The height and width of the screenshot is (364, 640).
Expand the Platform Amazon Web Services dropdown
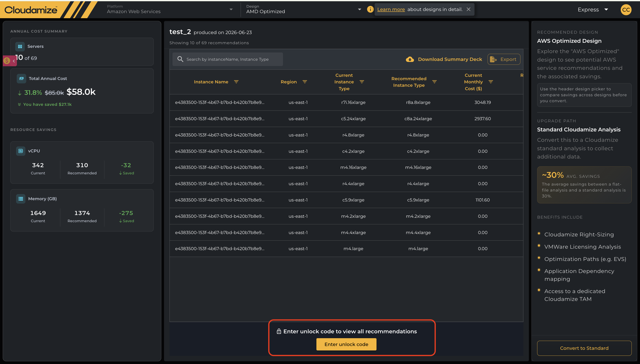[x=170, y=9]
